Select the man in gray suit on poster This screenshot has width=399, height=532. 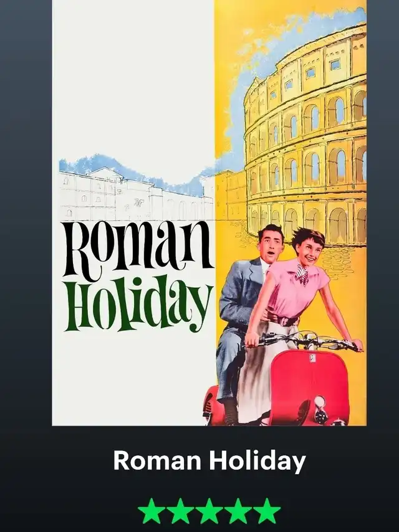click(244, 305)
